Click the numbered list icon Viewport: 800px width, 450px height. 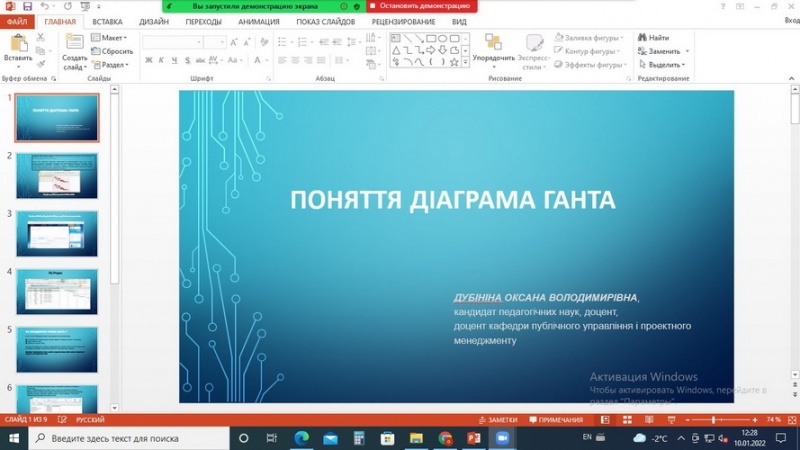302,42
